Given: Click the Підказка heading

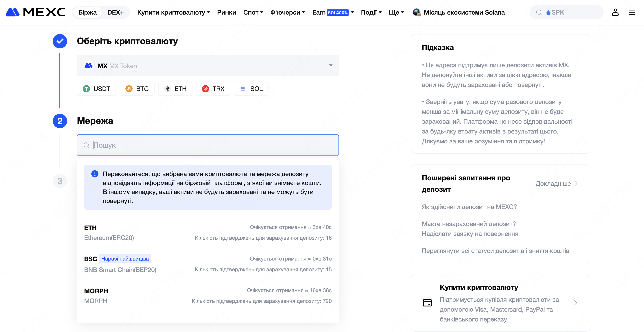Looking at the screenshot, I should pyautogui.click(x=438, y=47).
